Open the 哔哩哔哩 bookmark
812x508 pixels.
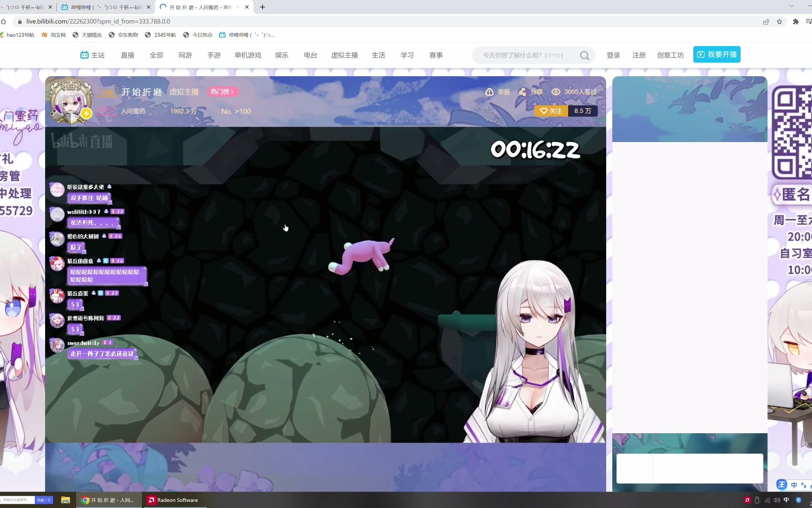tap(247, 35)
